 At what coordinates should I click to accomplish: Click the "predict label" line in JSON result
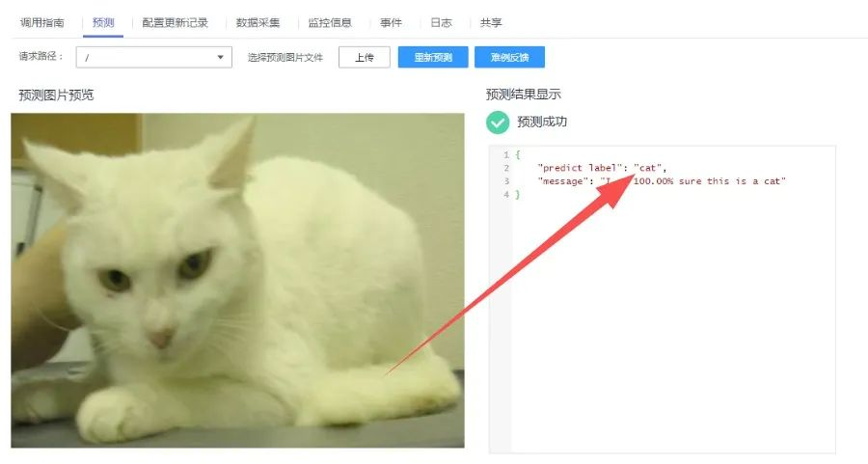click(602, 168)
